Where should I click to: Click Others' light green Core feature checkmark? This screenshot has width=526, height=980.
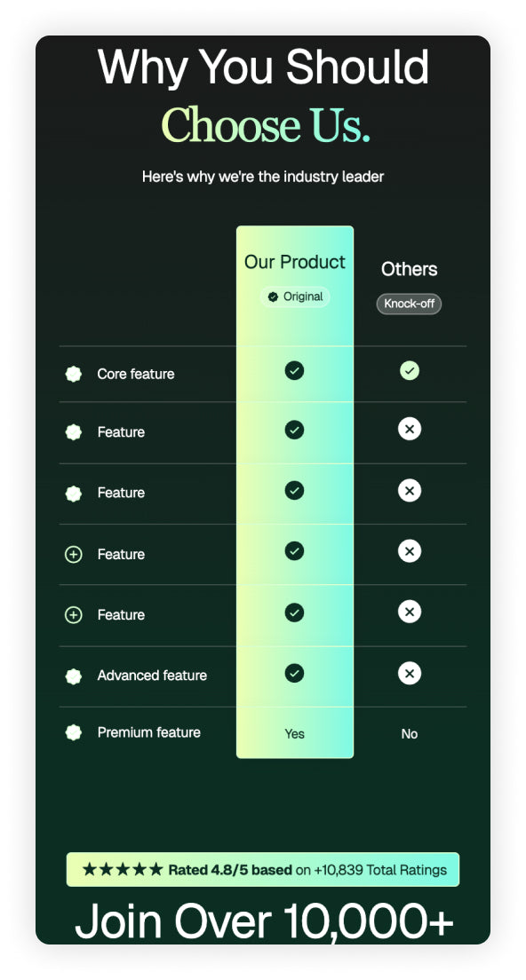(410, 371)
